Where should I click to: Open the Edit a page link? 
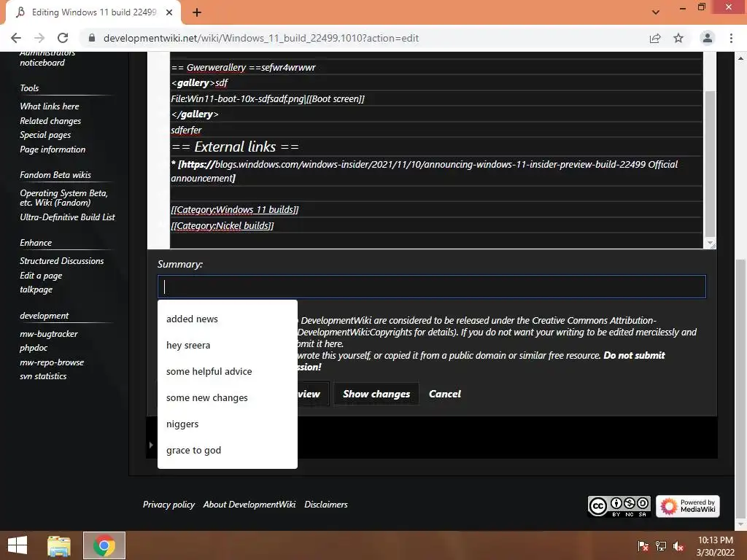(41, 275)
